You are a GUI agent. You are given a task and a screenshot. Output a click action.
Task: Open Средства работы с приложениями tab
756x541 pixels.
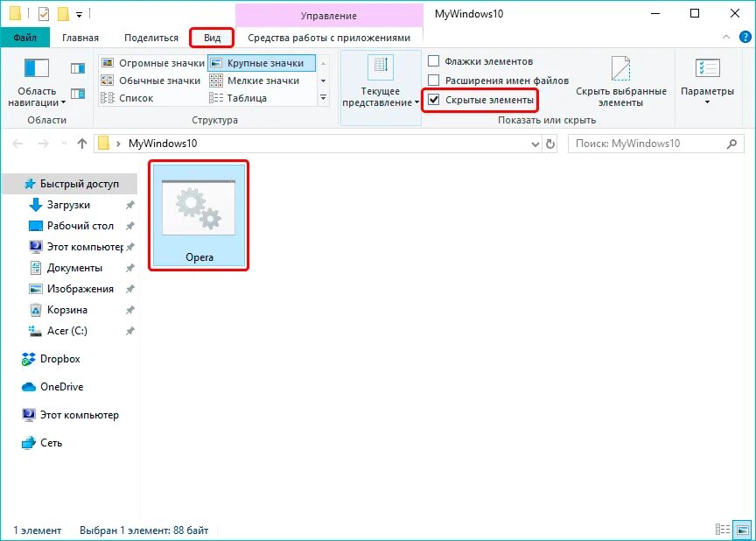(x=329, y=38)
